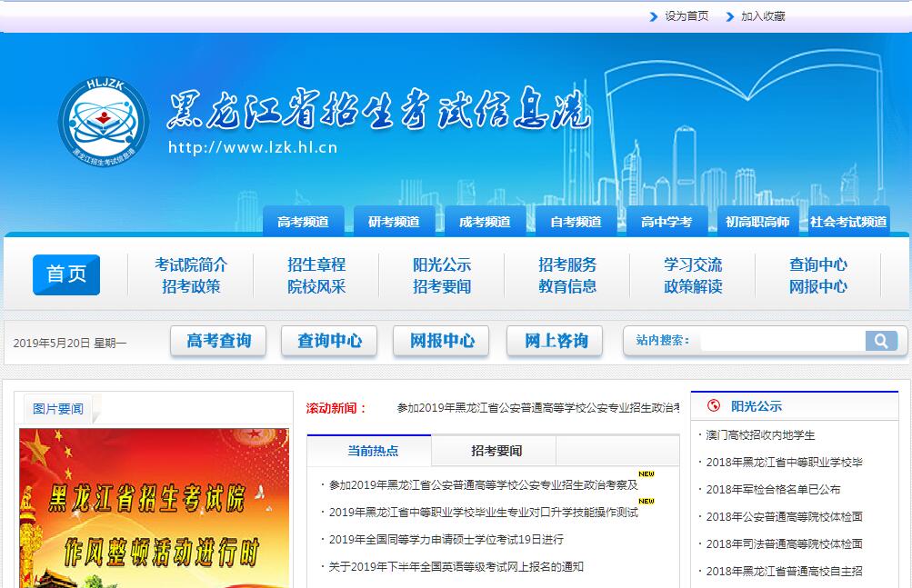Switch to the 招考要闻 tab
The height and width of the screenshot is (588, 912).
[x=496, y=451]
